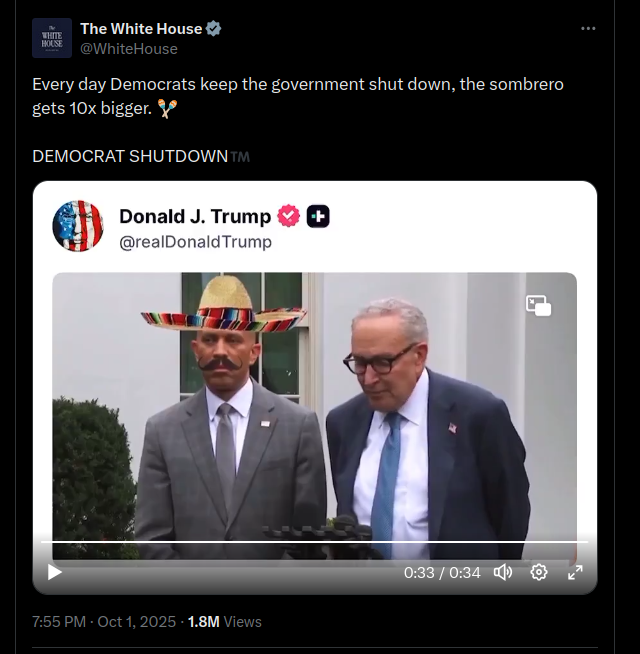Toggle fullscreen mode on the video
Image resolution: width=640 pixels, height=654 pixels.
point(575,572)
